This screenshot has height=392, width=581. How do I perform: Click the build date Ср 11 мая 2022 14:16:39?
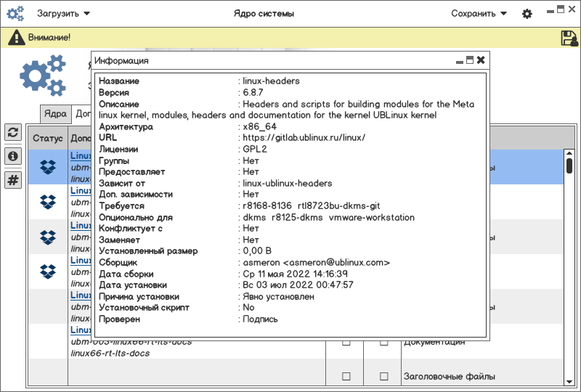[x=296, y=274]
